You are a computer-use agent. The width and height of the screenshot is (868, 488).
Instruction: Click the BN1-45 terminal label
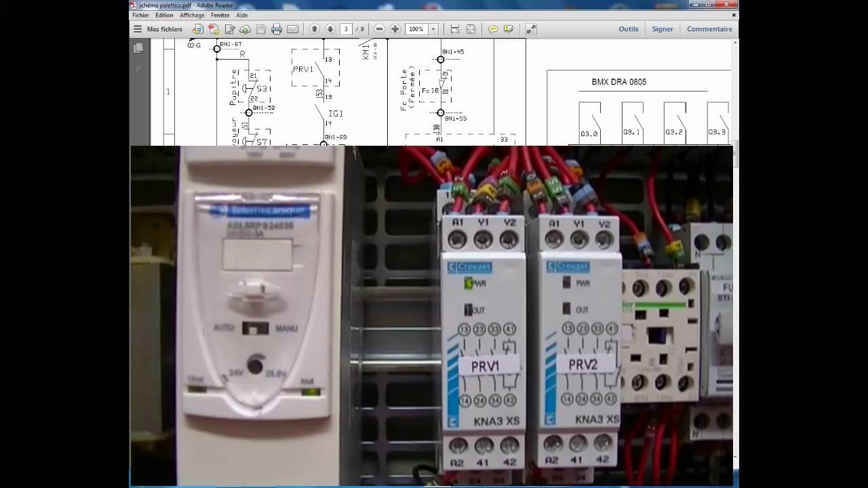(453, 52)
